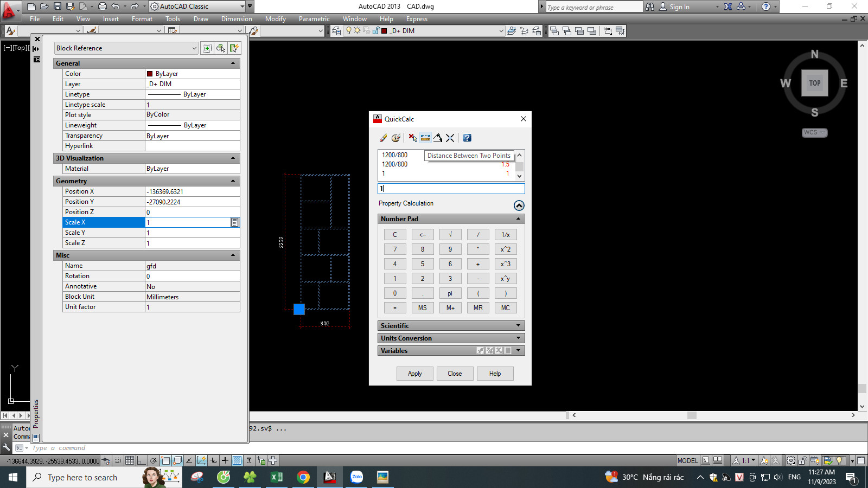
Task: Click the pi button on number pad
Action: pyautogui.click(x=450, y=293)
